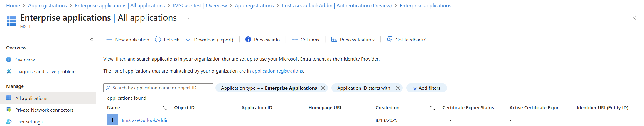Click the Got feedback person icon
Viewport: 644px width, 126px height.
coord(390,39)
